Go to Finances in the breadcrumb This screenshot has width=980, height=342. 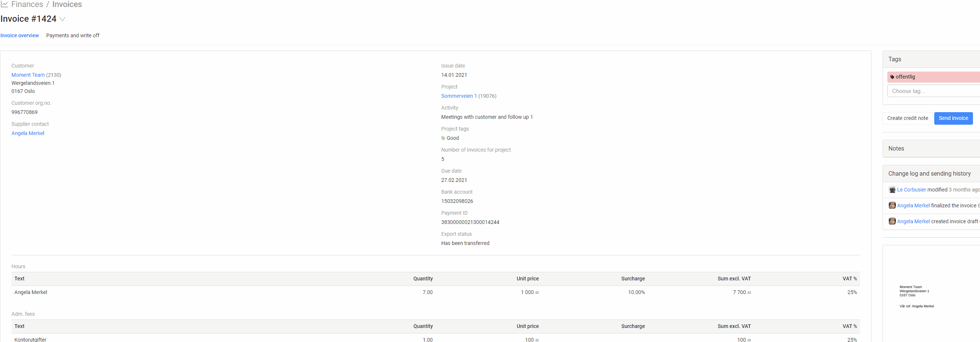tap(27, 4)
